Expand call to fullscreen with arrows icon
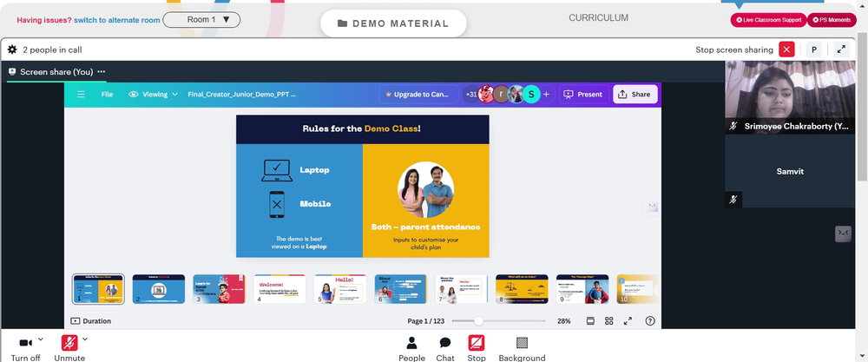The width and height of the screenshot is (868, 362). (841, 49)
